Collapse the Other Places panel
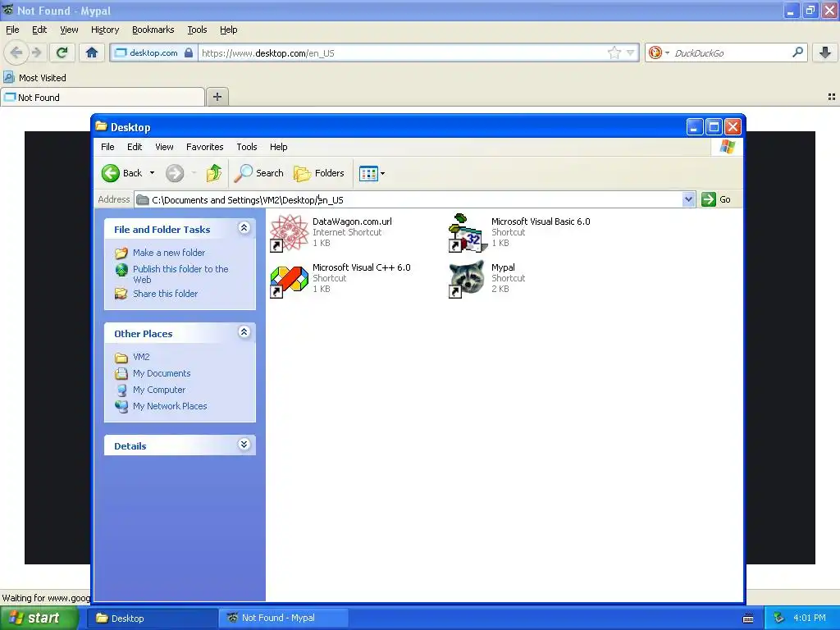Image resolution: width=840 pixels, height=630 pixels. 244,332
